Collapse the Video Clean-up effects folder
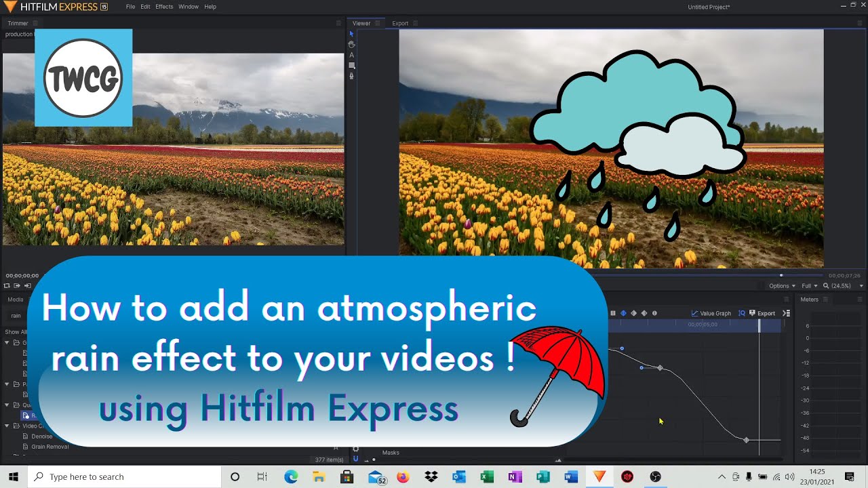The height and width of the screenshot is (488, 868). coord(7,426)
